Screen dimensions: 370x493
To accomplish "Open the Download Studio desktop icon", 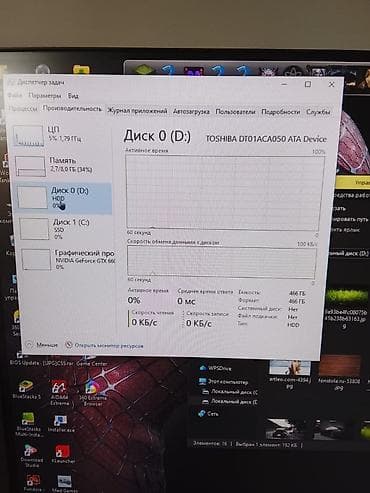I will click(31, 455).
